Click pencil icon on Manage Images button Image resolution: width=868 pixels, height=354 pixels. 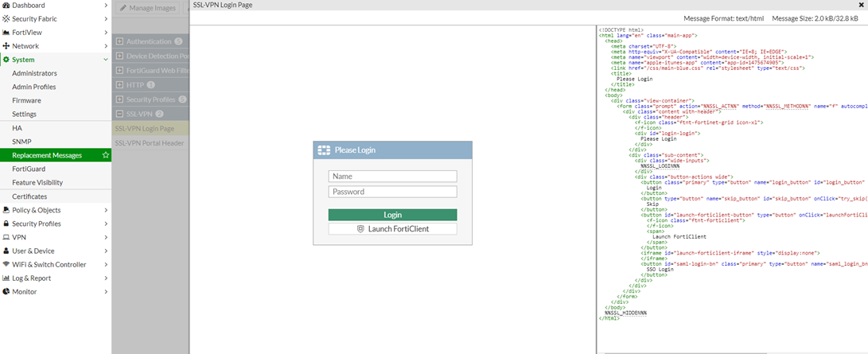123,8
